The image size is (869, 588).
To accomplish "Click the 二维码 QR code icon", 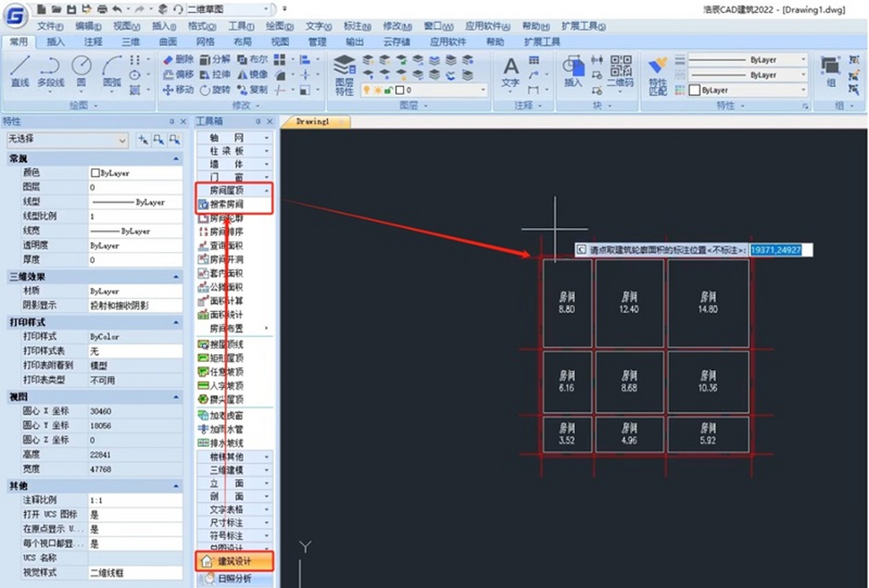I will click(x=620, y=72).
